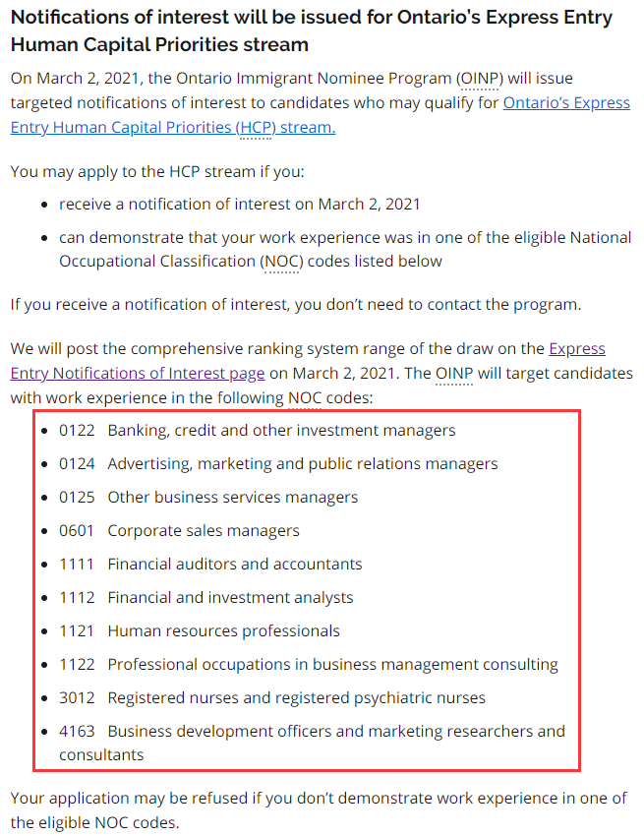Click the "can demonstrate that your work experience" bullet
The width and height of the screenshot is (644, 836).
[x=344, y=237]
